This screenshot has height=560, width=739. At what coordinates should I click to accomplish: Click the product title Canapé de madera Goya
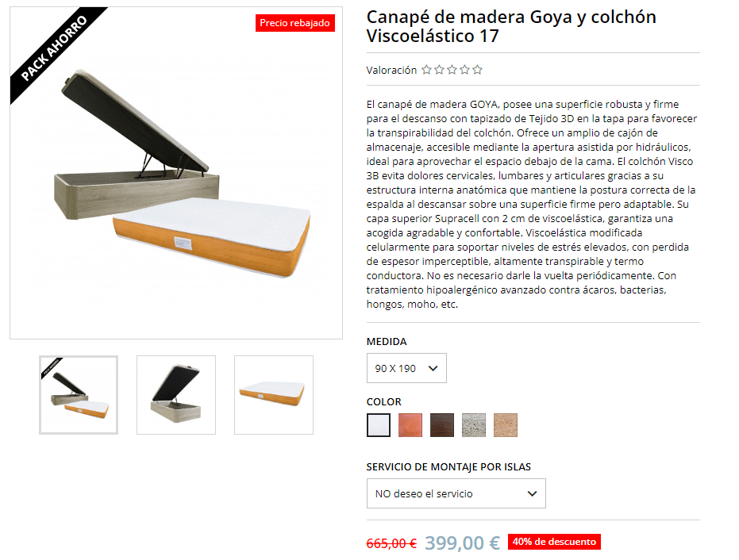click(x=511, y=26)
